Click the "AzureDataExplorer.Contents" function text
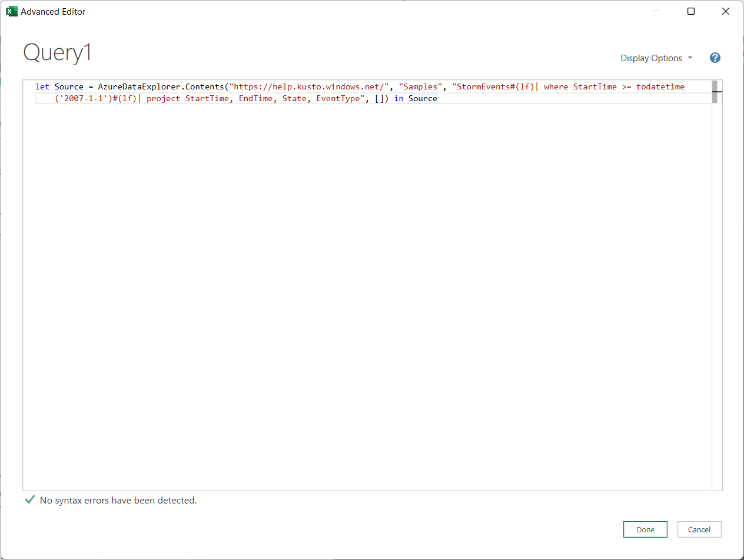 (161, 86)
